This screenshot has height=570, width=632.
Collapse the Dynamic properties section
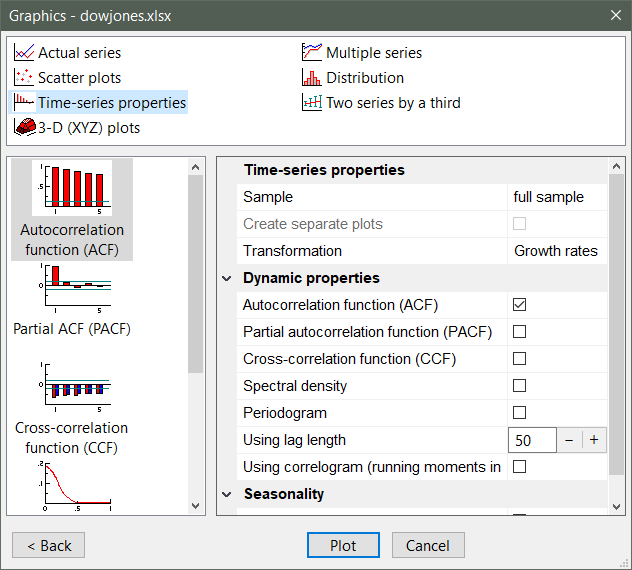pyautogui.click(x=227, y=278)
